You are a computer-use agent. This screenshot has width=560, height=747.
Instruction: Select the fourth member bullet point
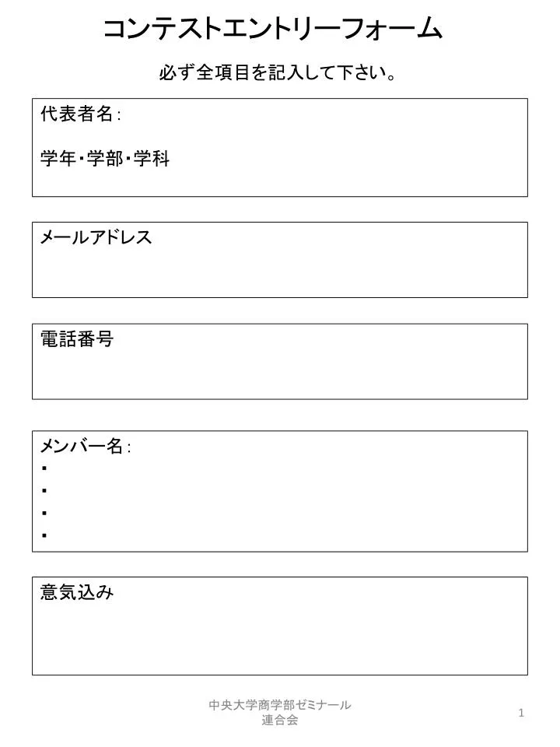click(44, 535)
